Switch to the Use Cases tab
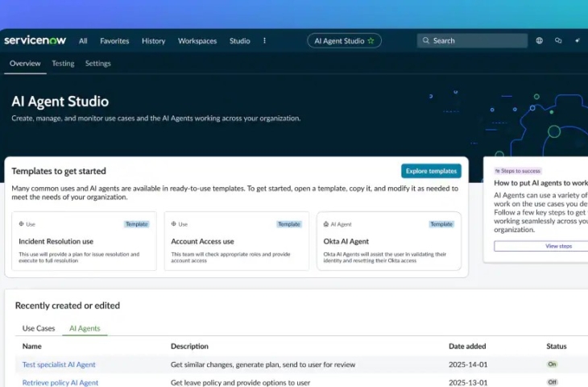Screen dimensions: 588x387 click(x=39, y=328)
